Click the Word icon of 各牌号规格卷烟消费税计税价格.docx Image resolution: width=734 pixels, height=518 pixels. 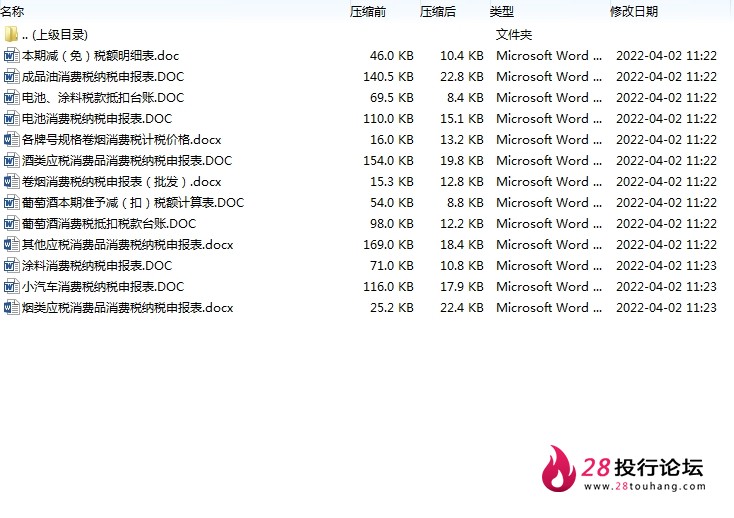(11, 140)
